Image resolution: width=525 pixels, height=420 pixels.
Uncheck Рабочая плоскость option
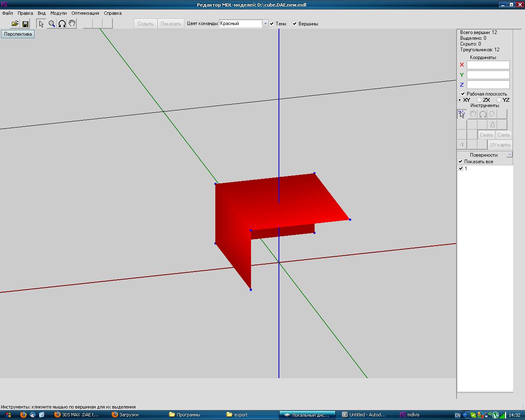click(463, 94)
